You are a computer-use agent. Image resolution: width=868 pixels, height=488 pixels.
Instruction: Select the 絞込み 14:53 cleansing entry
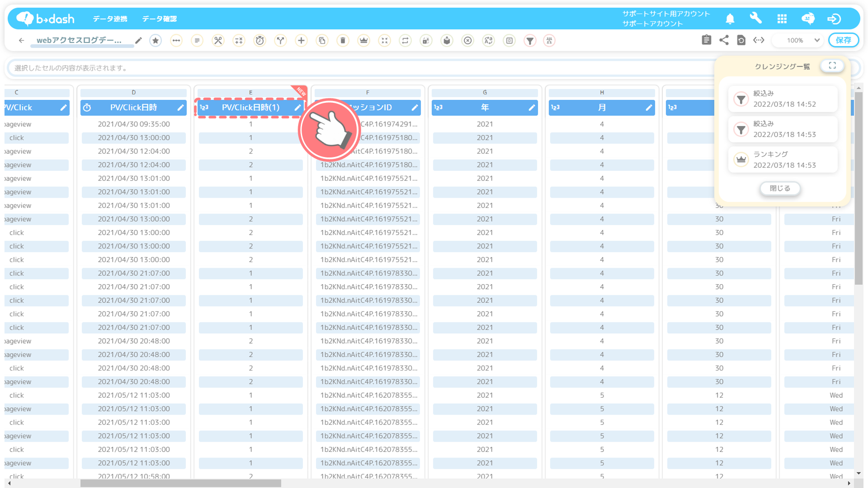[783, 129]
